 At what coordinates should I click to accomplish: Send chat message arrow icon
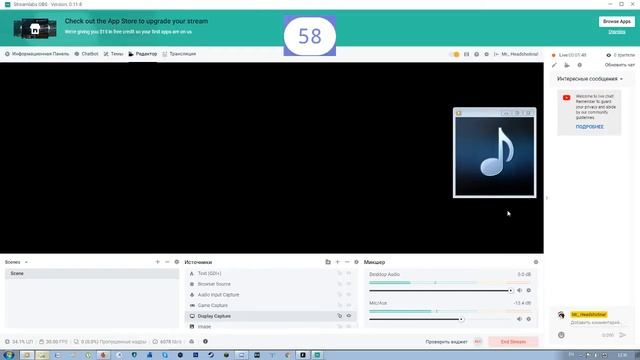point(622,335)
